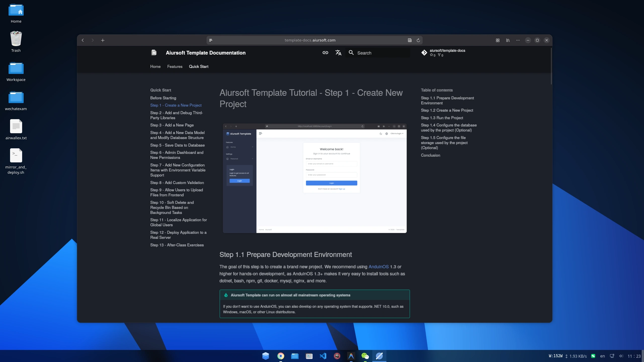The image size is (644, 362).
Task: Open WeChat from the taskbar
Action: (x=365, y=356)
